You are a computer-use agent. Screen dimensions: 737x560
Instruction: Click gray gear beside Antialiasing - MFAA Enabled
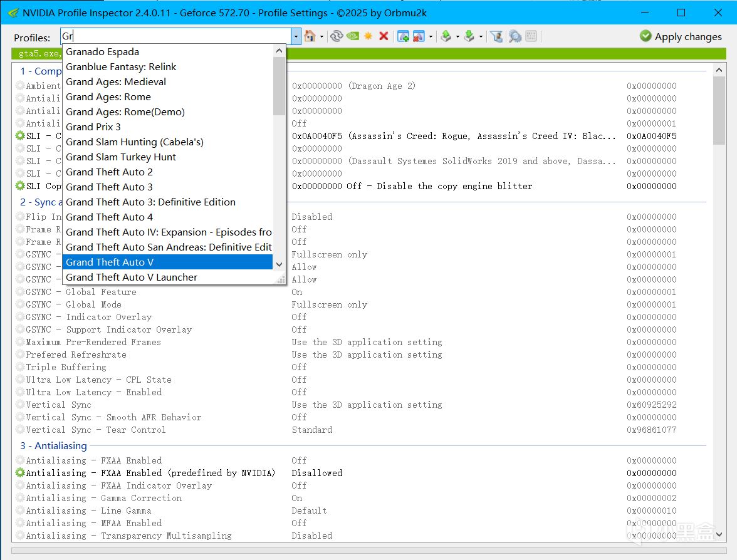click(20, 523)
